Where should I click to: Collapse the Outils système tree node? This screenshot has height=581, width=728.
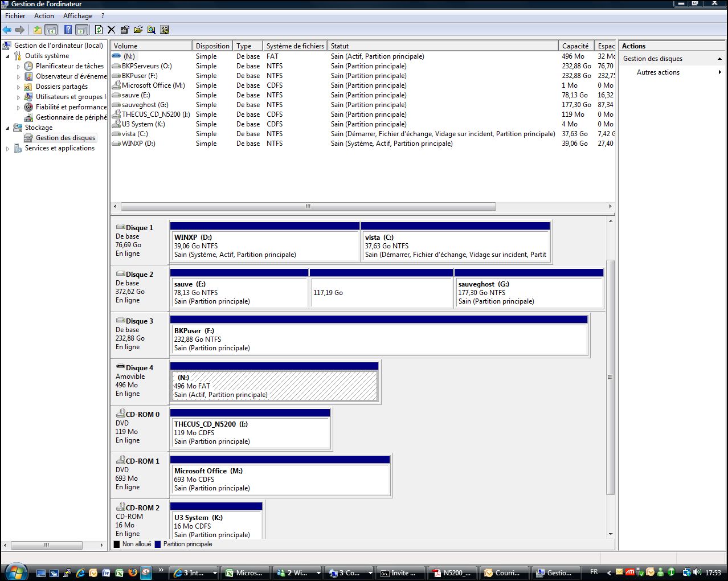click(x=7, y=56)
